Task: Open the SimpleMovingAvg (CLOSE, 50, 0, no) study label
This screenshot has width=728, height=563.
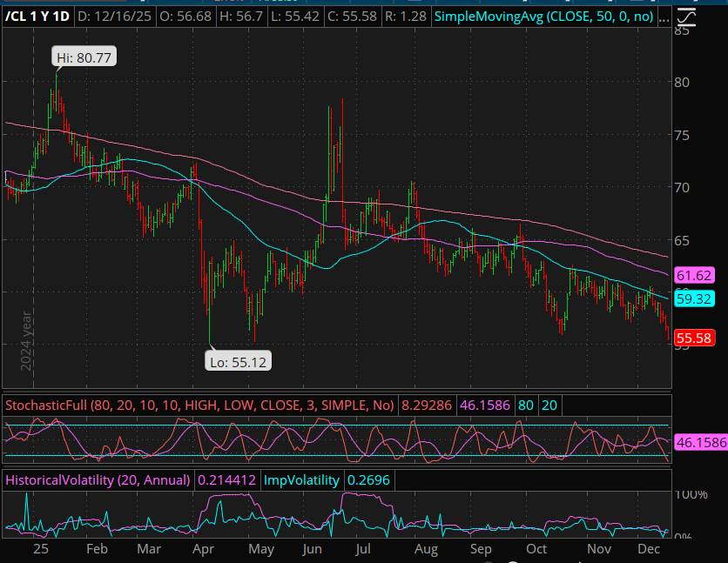Action: click(x=543, y=17)
